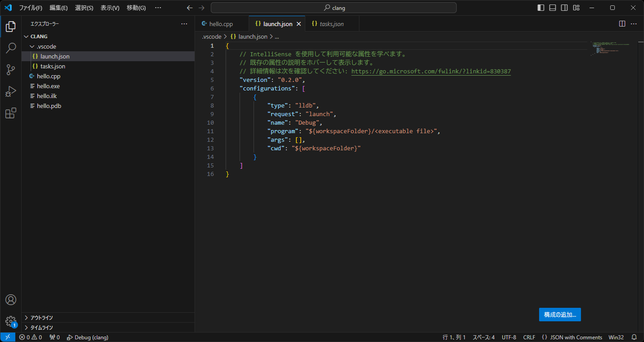
Task: Open the Extensions view icon
Action: coord(10,113)
